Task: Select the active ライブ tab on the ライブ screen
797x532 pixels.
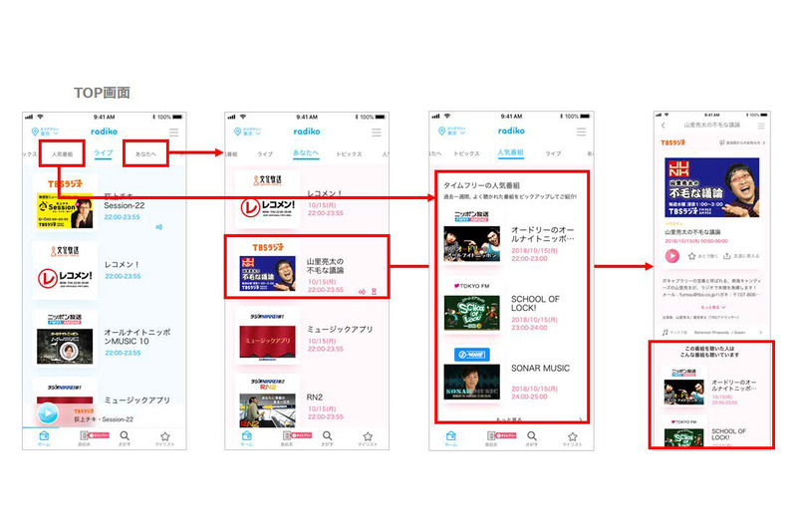Action: [x=104, y=153]
